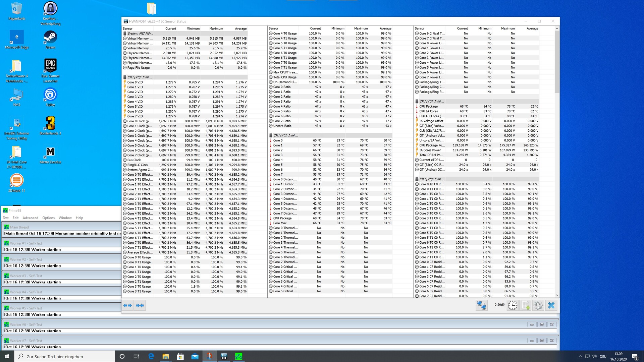Click the collapse columns arrows button

(140, 305)
